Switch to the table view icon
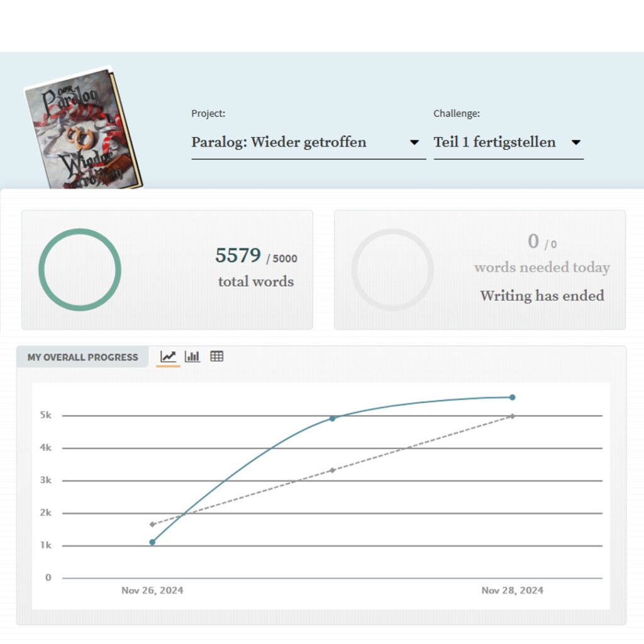 [217, 357]
